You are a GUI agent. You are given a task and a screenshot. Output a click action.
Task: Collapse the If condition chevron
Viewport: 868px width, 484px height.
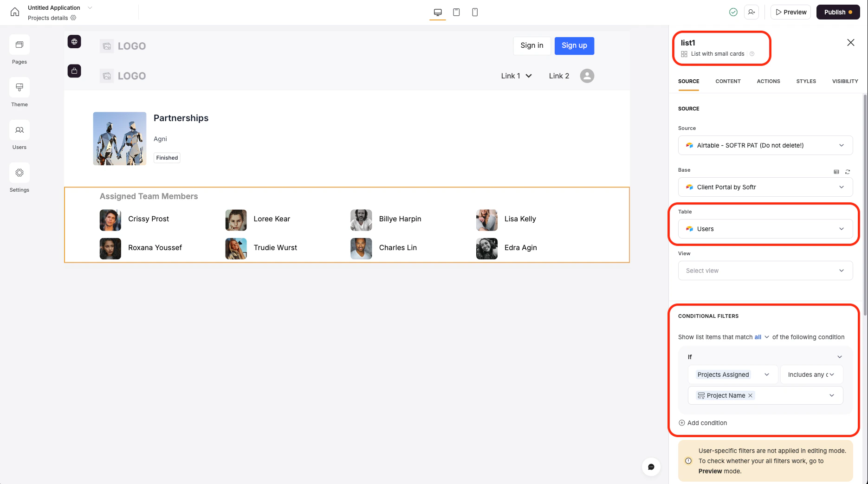839,357
